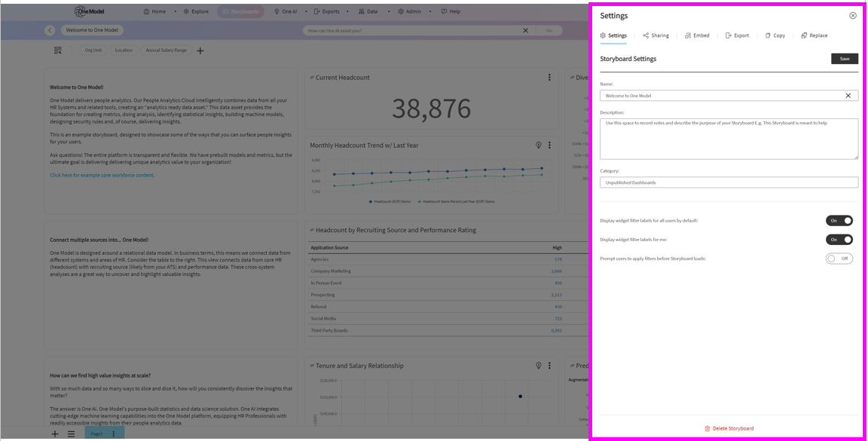
Task: Open Tenure and Salary Relationship options menu
Action: click(549, 366)
